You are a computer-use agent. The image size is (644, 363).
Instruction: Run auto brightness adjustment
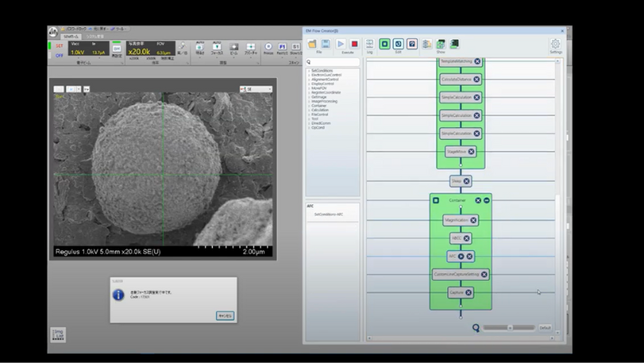click(200, 48)
